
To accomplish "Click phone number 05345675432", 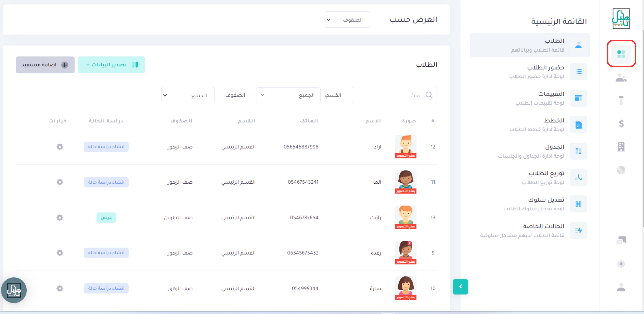I will coord(303,253).
